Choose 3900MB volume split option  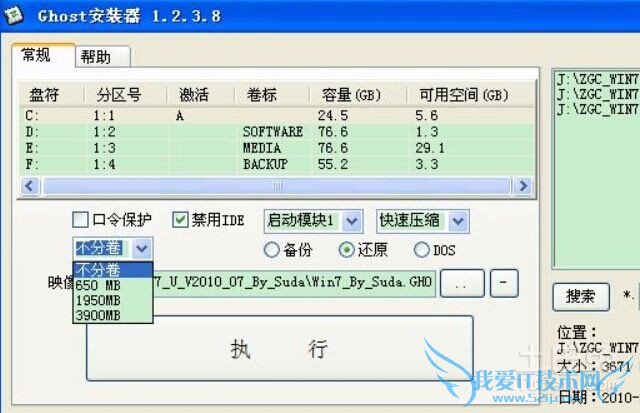click(x=113, y=315)
